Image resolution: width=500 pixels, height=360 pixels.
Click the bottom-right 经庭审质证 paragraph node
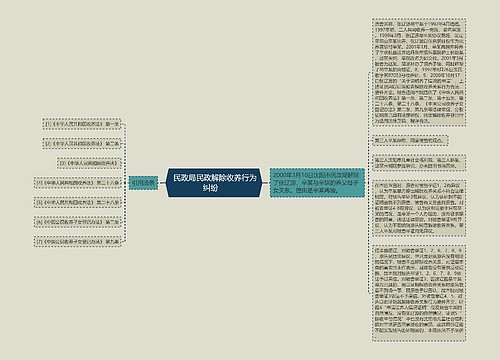pyautogui.click(x=419, y=293)
